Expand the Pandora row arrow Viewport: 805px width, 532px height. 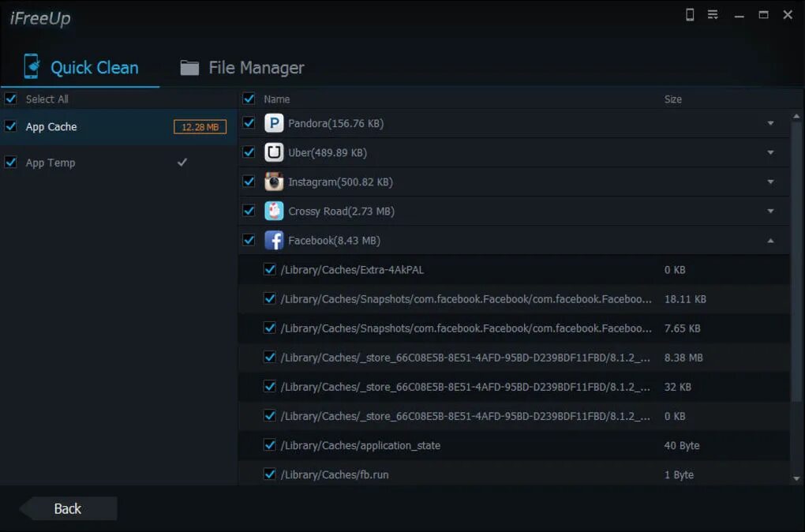click(x=770, y=123)
